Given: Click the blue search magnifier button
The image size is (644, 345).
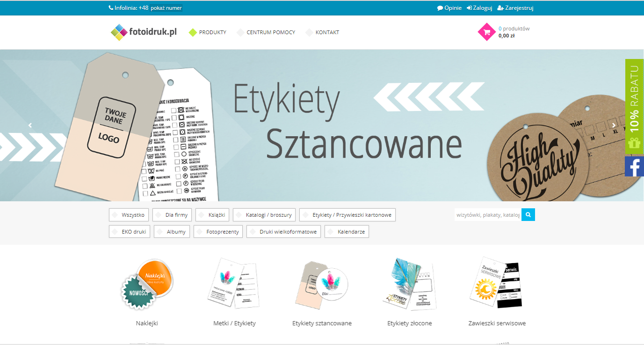Looking at the screenshot, I should point(528,215).
